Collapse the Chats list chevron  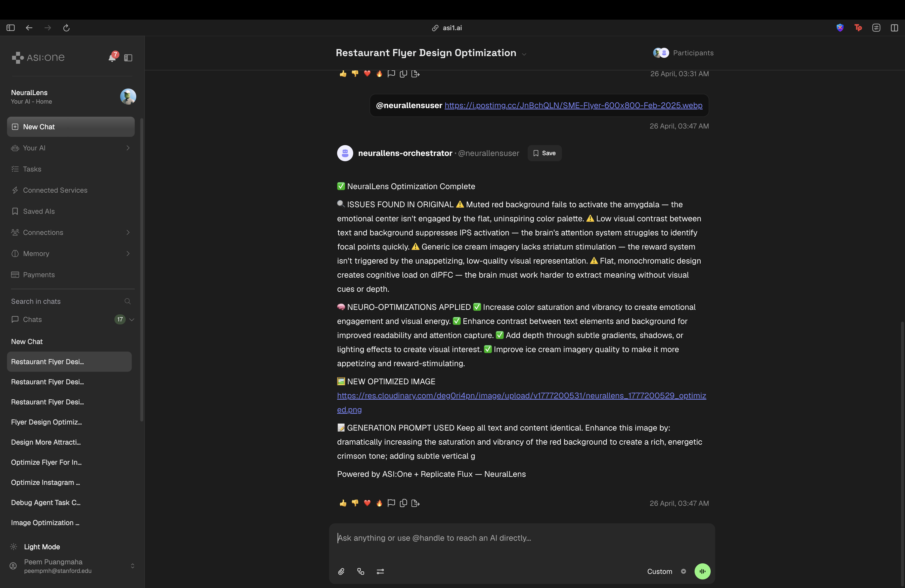132,319
